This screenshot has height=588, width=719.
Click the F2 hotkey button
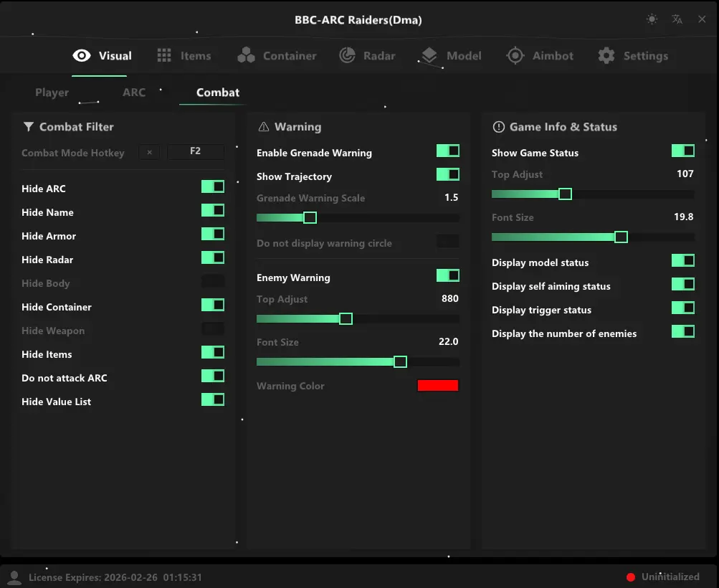195,152
